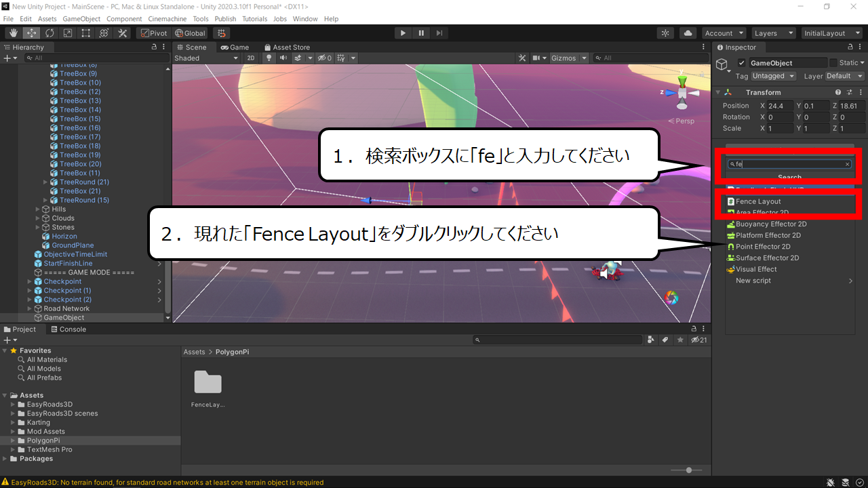Step one frame forward
Screen dimensions: 868x488
tap(439, 33)
